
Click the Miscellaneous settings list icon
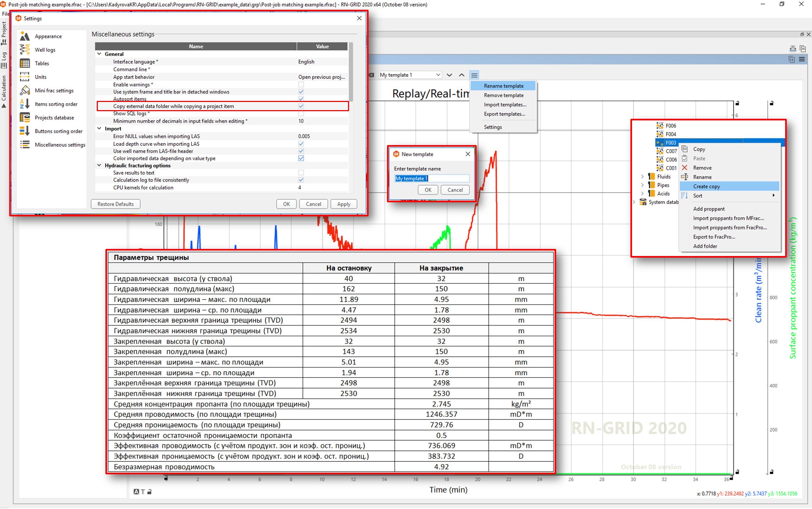tap(25, 145)
